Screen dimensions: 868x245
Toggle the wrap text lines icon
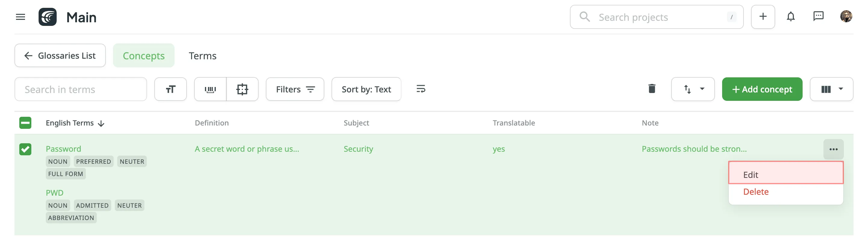coord(420,89)
